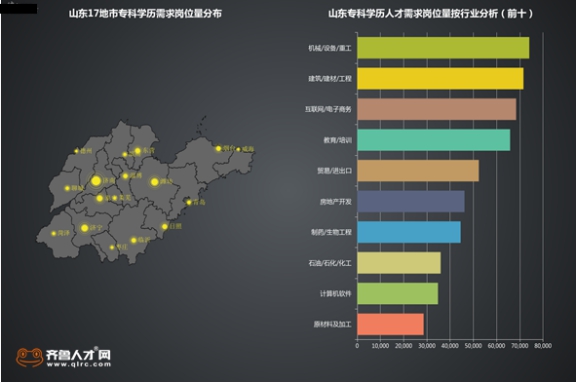
Task: Click the 房地产开发 category label
Action: point(335,202)
